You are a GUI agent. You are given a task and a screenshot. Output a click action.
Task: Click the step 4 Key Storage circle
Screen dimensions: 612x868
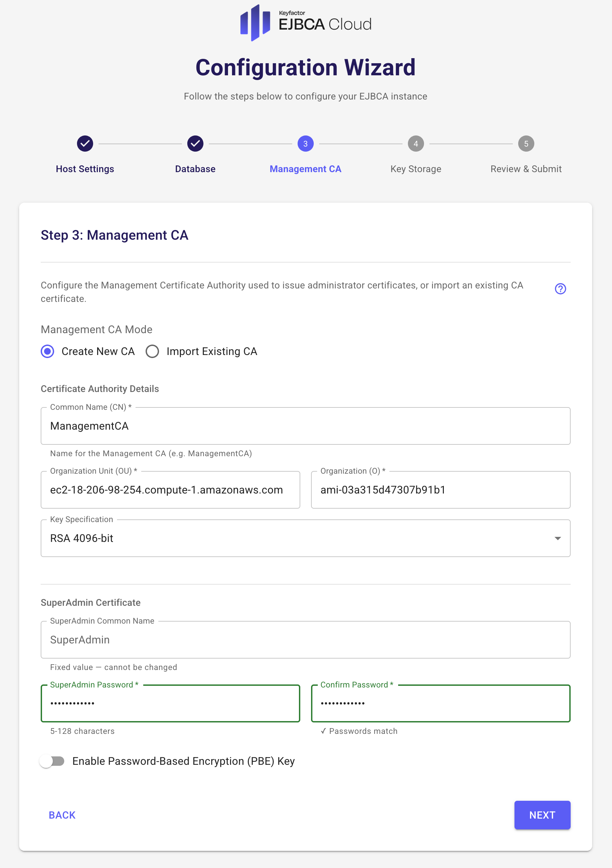point(416,144)
